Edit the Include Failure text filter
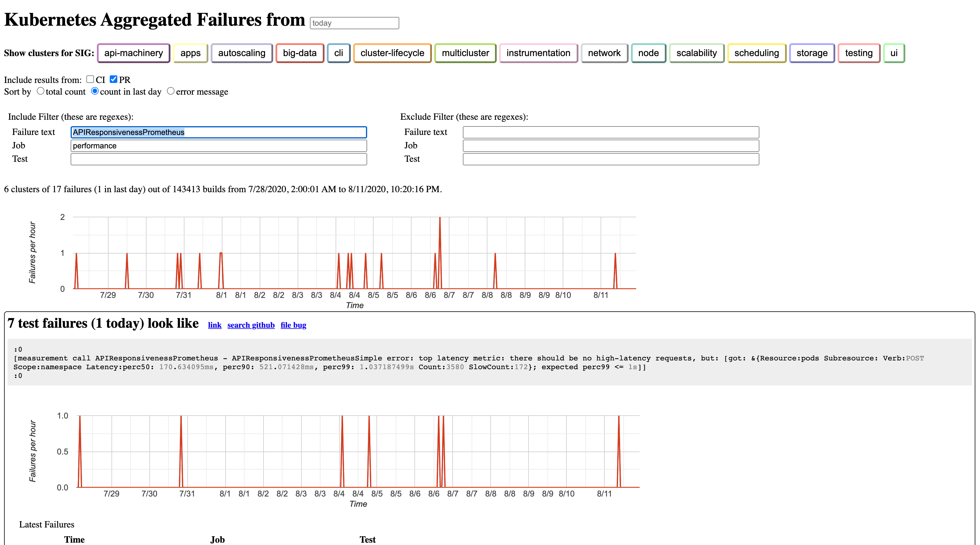Image resolution: width=980 pixels, height=545 pixels. click(219, 132)
